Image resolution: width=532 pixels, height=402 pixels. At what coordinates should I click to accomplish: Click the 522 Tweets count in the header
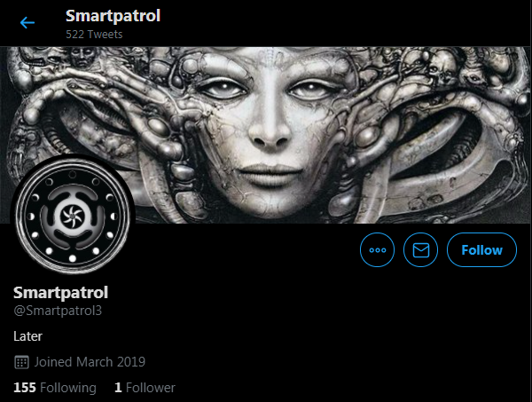pyautogui.click(x=94, y=35)
